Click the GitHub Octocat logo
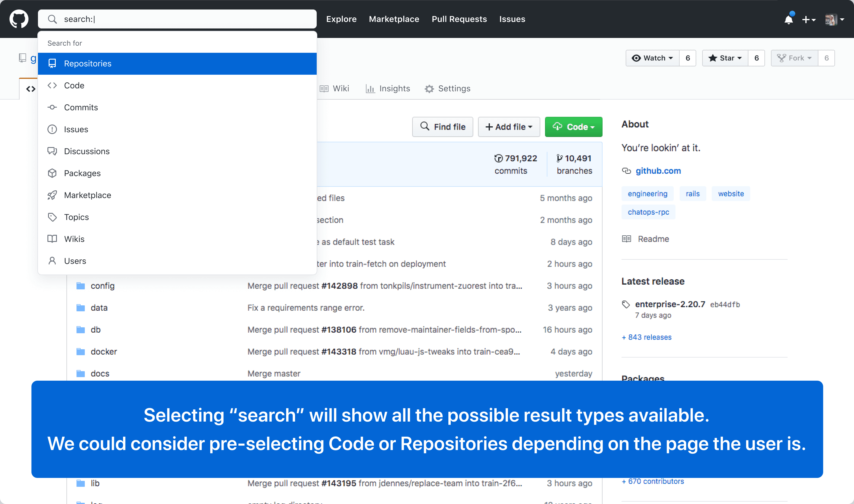The image size is (854, 504). (19, 19)
